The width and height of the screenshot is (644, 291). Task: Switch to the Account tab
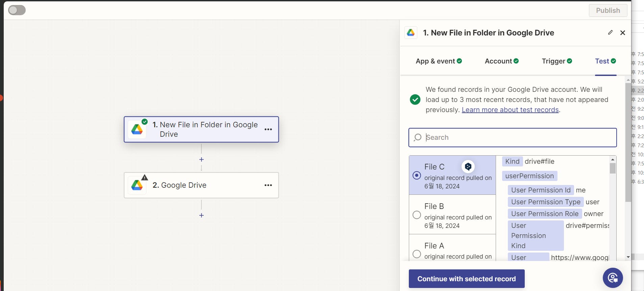[501, 61]
